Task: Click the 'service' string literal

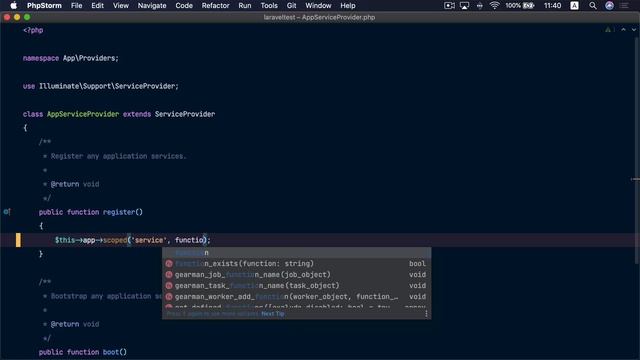Action: (x=149, y=240)
